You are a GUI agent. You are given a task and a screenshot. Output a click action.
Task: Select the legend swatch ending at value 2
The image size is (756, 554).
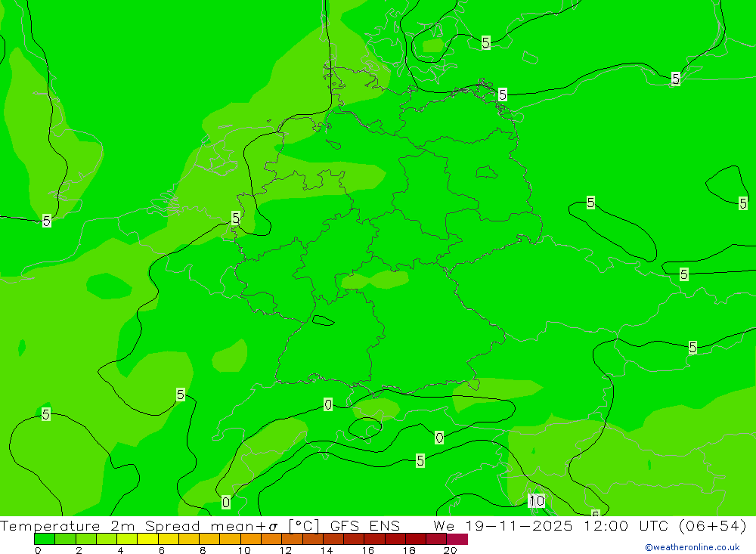click(65, 539)
